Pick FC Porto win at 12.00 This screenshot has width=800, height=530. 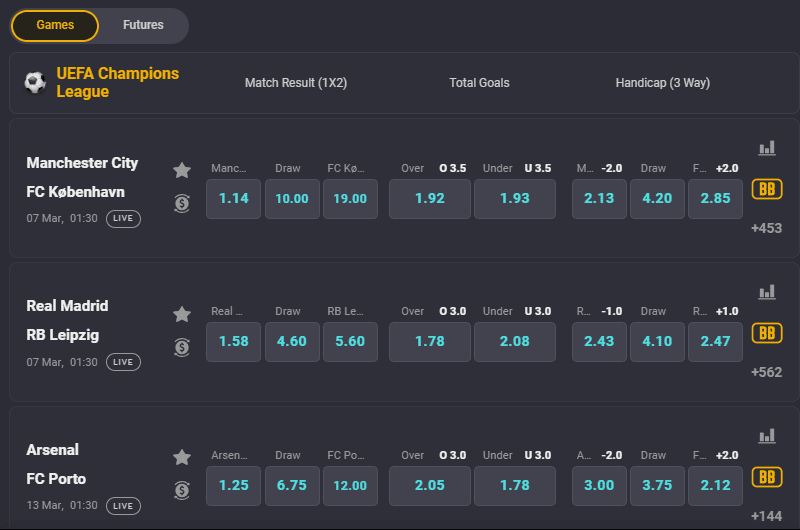350,486
